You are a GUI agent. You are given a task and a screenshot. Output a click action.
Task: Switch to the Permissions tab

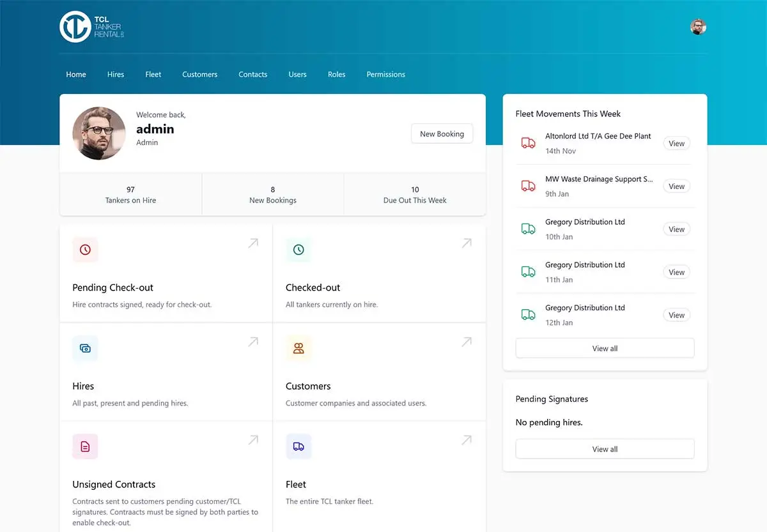(x=385, y=74)
